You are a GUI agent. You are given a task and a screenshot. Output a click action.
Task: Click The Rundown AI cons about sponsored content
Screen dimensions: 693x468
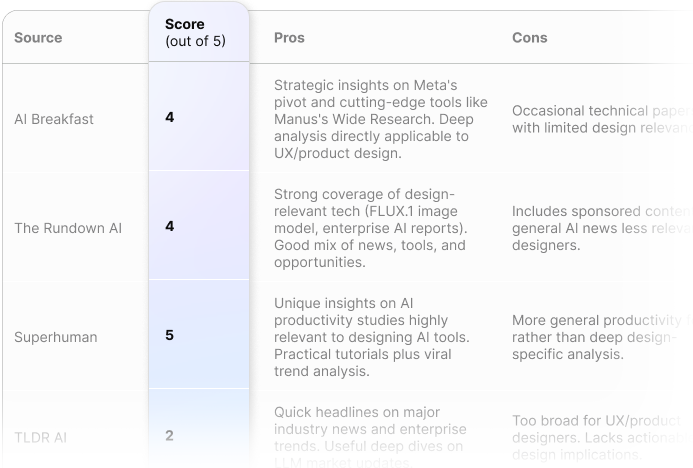pos(602,228)
